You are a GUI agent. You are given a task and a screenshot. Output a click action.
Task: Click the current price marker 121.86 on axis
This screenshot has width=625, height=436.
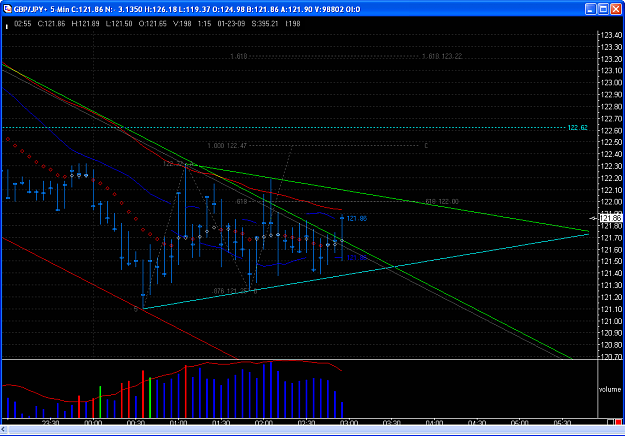point(611,218)
